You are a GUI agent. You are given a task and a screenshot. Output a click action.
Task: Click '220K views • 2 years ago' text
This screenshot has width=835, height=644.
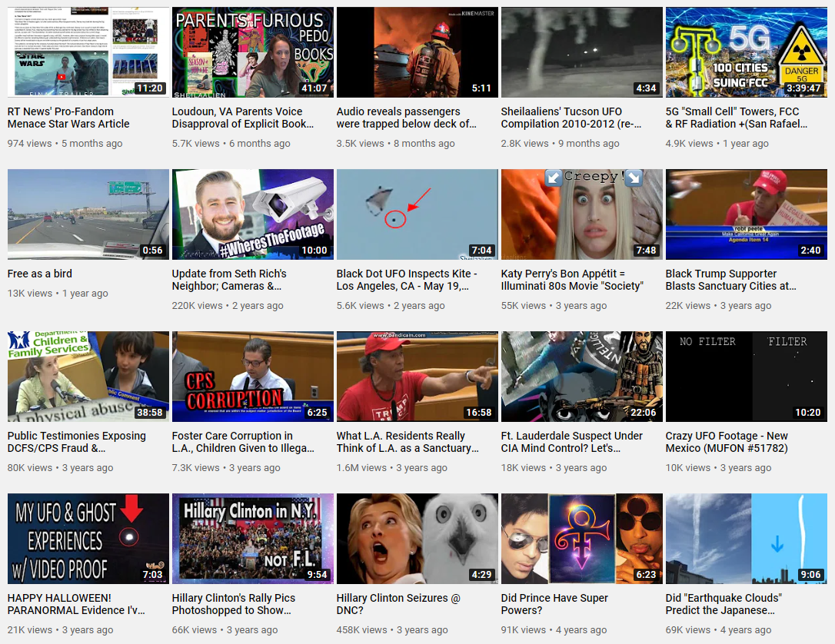coord(228,306)
